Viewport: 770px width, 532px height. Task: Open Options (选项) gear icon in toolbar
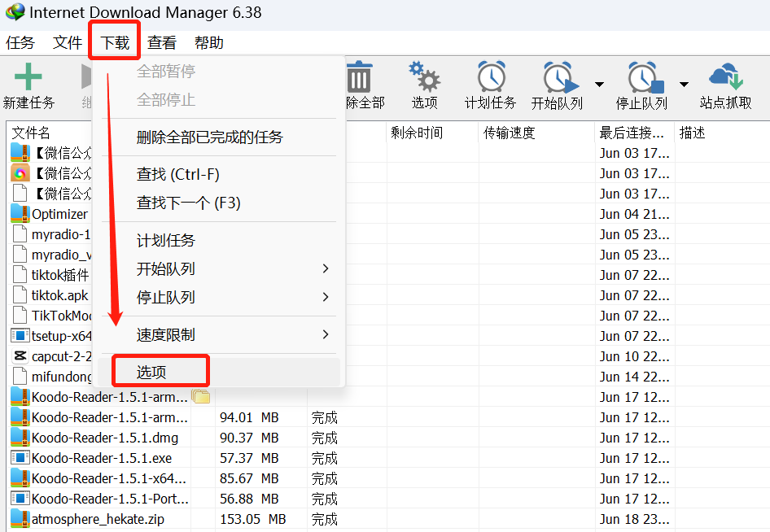(424, 76)
